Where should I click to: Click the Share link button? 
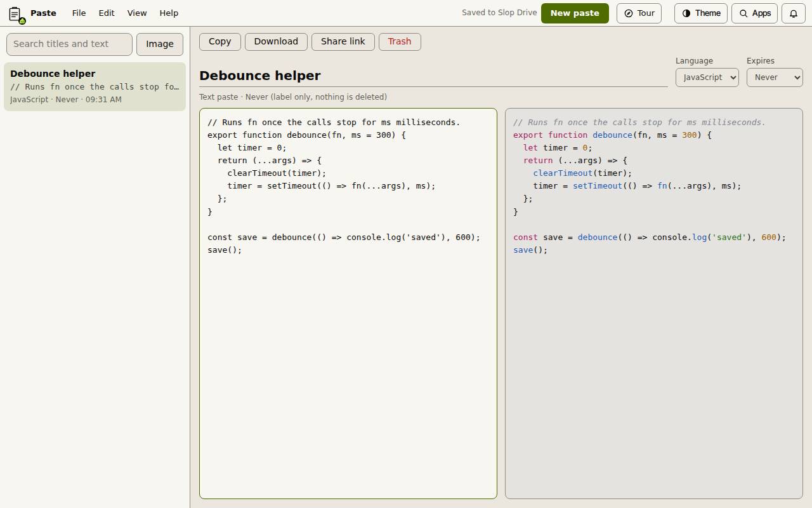(343, 42)
